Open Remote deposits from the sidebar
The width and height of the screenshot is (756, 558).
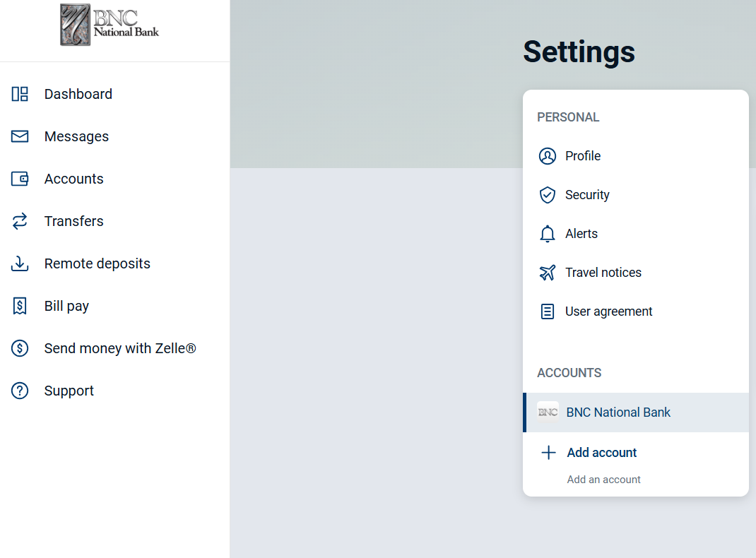pos(97,263)
